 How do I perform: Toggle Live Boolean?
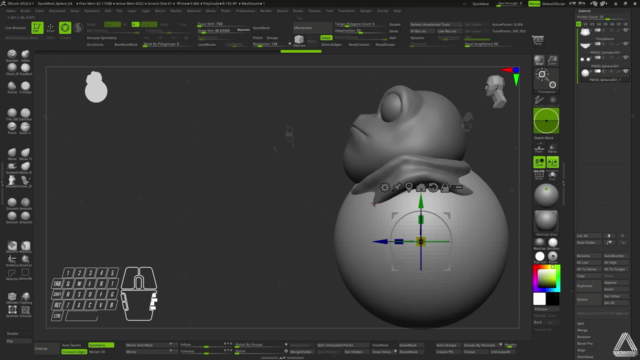click(16, 28)
